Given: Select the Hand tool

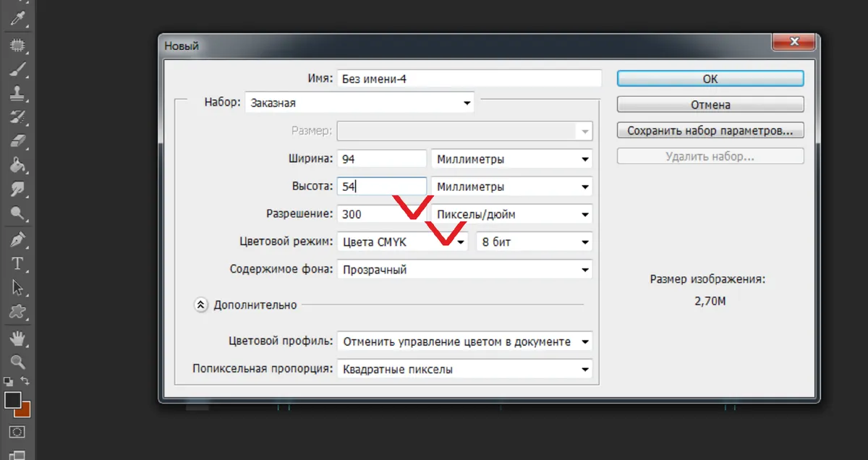Looking at the screenshot, I should (17, 338).
